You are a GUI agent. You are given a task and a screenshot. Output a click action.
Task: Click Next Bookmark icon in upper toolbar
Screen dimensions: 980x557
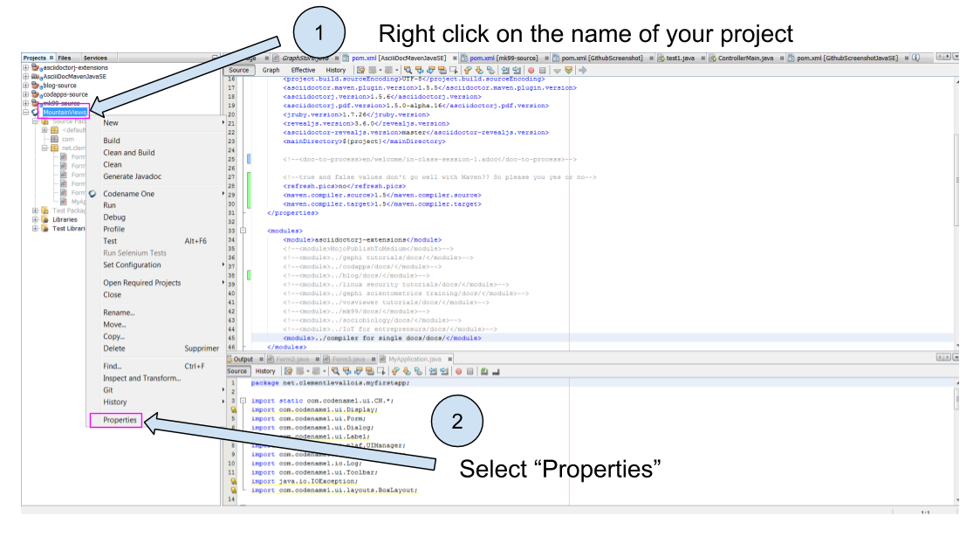pyautogui.click(x=479, y=71)
